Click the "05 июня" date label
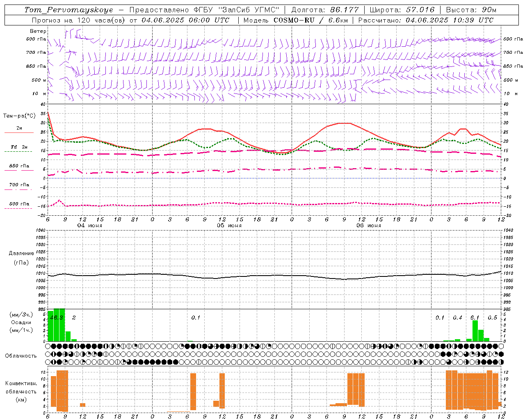 [x=229, y=226]
